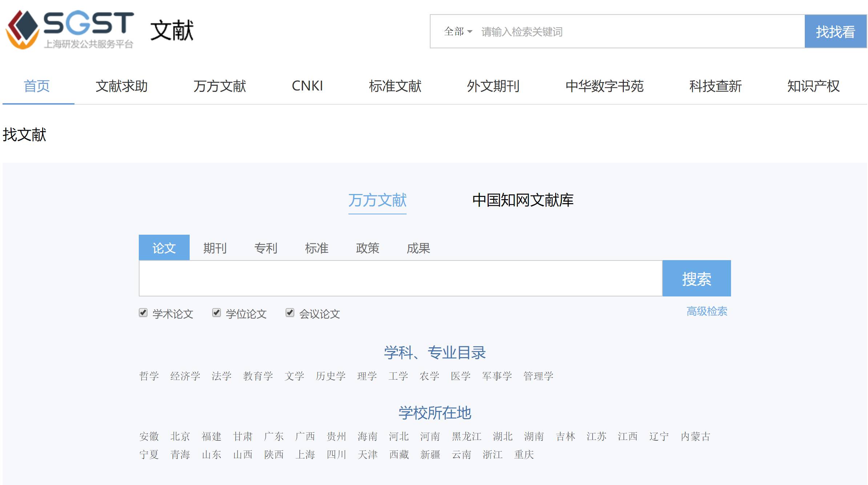Screen dimensions: 868x485
Task: Uncheck the 学位论文 checkbox
Action: click(x=217, y=312)
